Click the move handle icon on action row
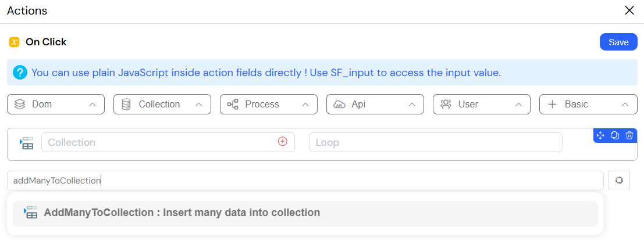 click(x=600, y=135)
